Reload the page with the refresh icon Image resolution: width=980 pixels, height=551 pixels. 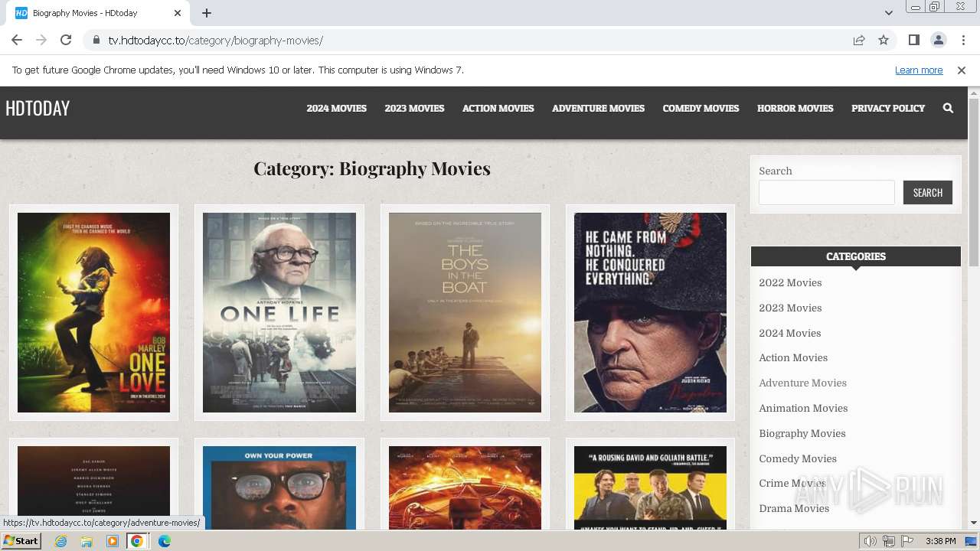[66, 40]
